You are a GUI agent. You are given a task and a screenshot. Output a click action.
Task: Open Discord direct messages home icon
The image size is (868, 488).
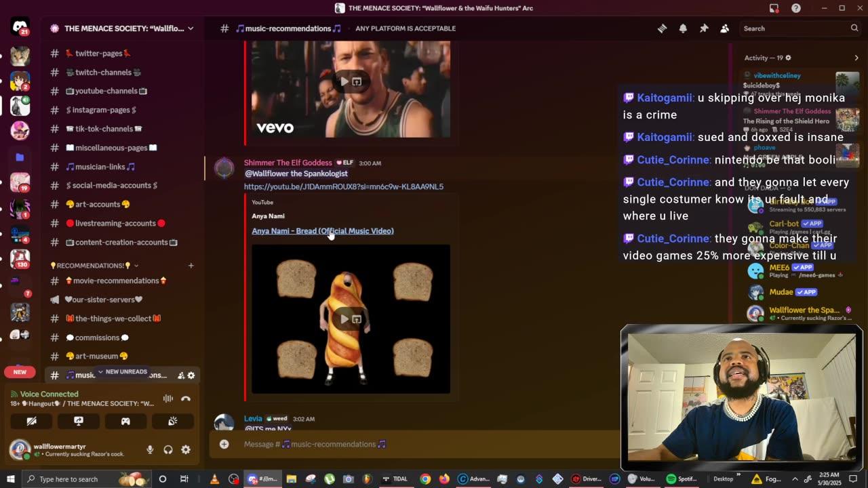point(20,28)
